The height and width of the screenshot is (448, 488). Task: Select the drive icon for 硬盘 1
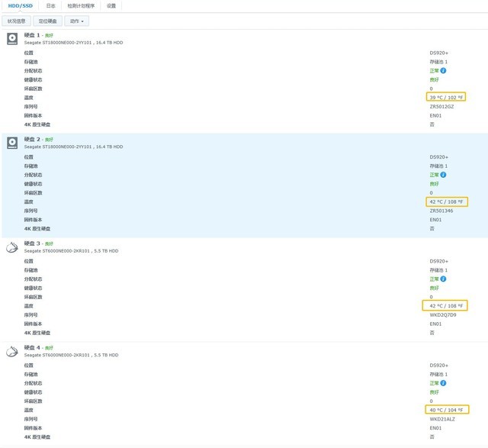12,39
